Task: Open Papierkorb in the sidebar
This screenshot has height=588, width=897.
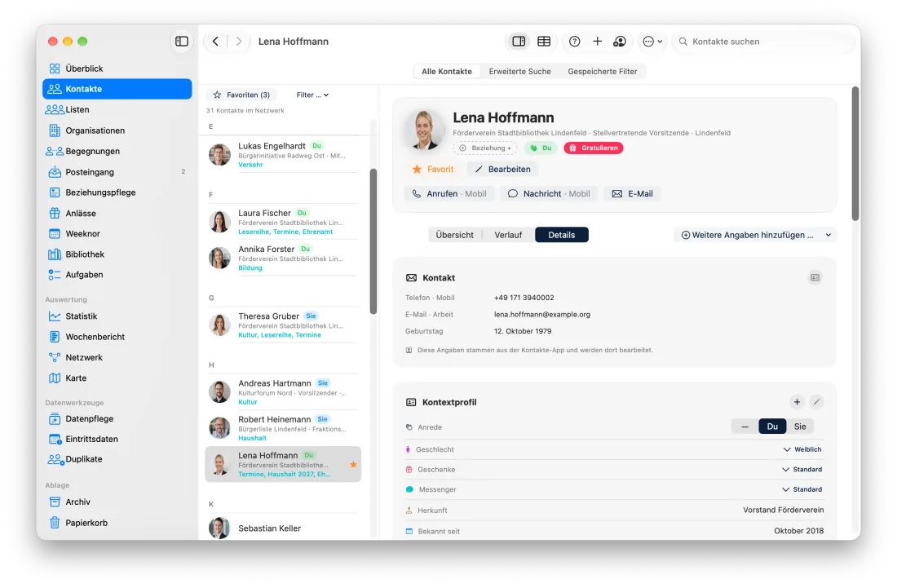Action: 117,523
